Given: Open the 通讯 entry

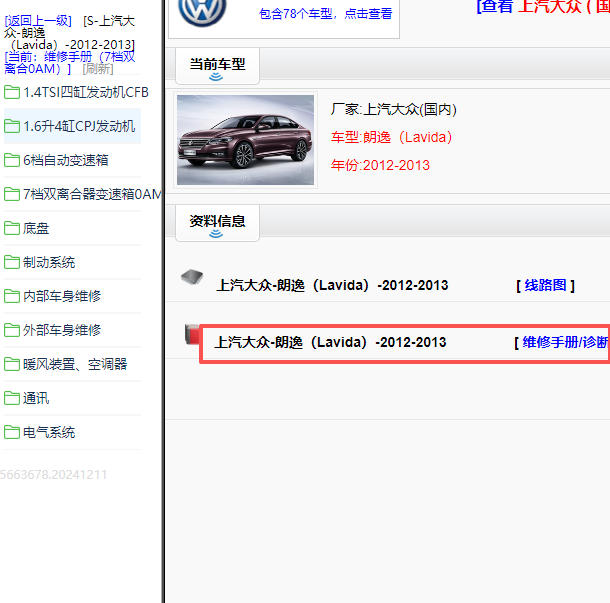Looking at the screenshot, I should click(x=36, y=398).
